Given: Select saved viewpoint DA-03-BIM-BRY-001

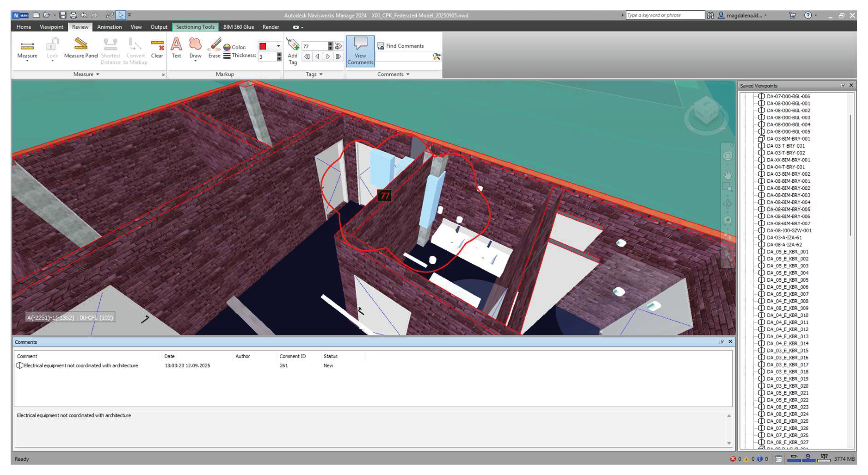Looking at the screenshot, I should point(788,138).
